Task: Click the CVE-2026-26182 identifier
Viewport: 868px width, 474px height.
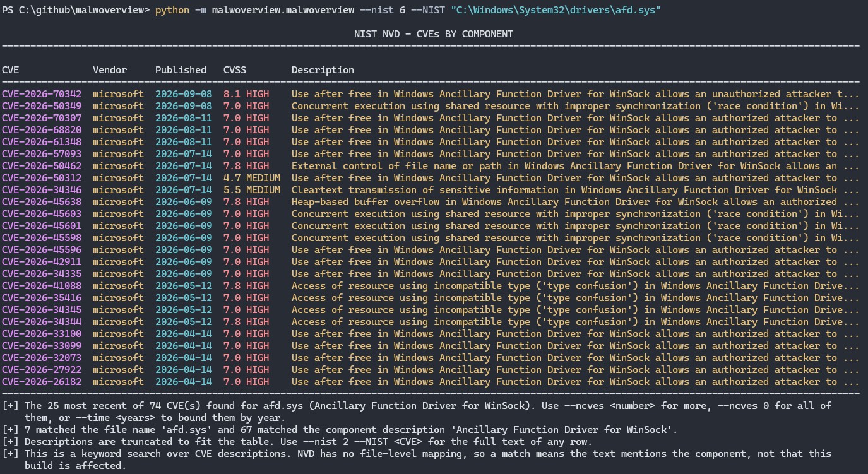Action: tap(42, 382)
